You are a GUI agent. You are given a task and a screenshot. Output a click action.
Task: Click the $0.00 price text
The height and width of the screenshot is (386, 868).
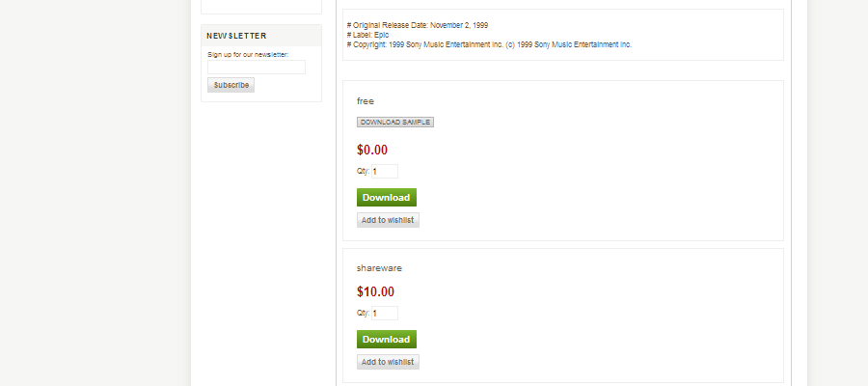point(372,151)
